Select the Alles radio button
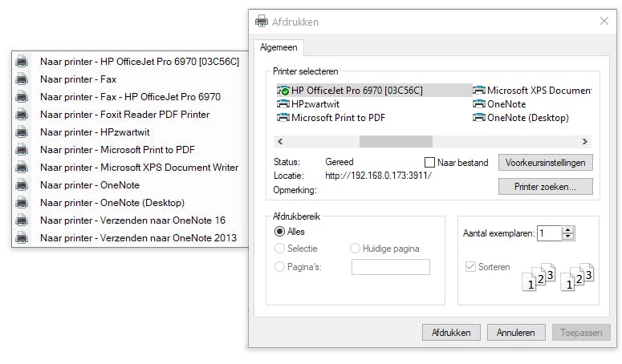622x364 pixels. 279,232
